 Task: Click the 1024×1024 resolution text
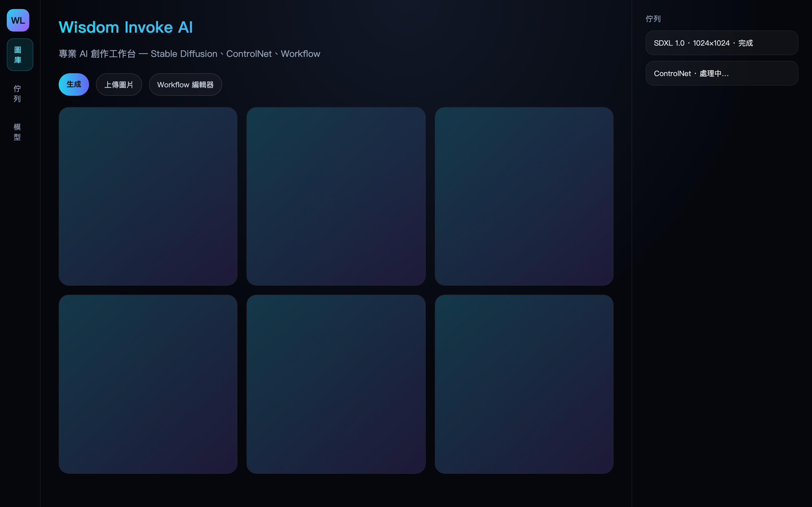coord(711,43)
